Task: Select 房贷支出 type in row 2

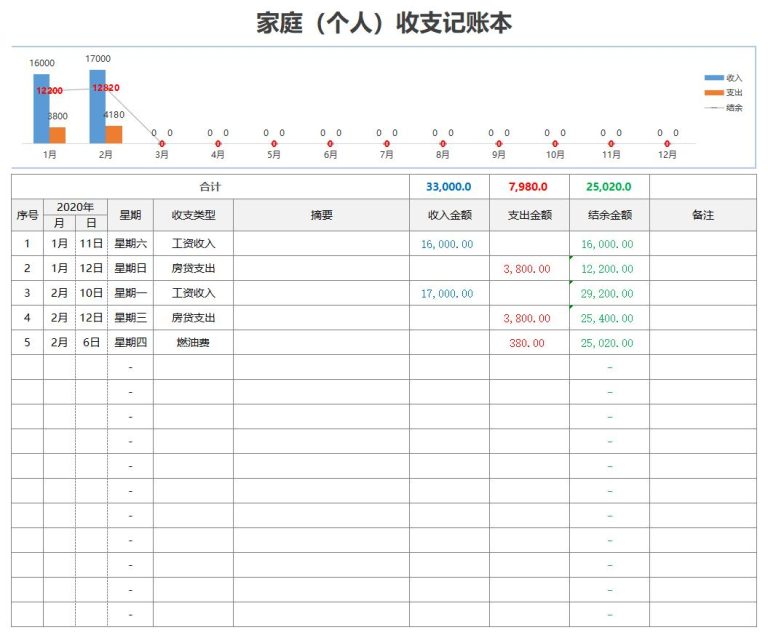Action: point(193,268)
